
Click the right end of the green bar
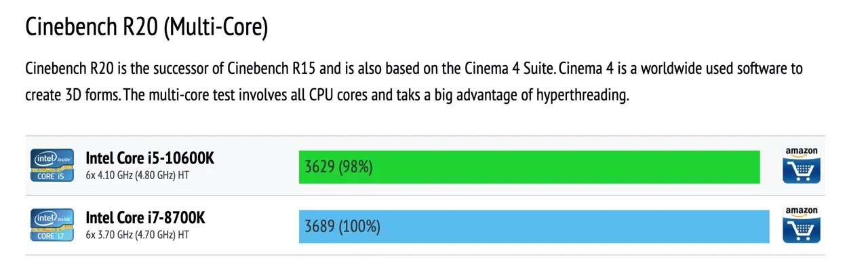click(x=755, y=166)
